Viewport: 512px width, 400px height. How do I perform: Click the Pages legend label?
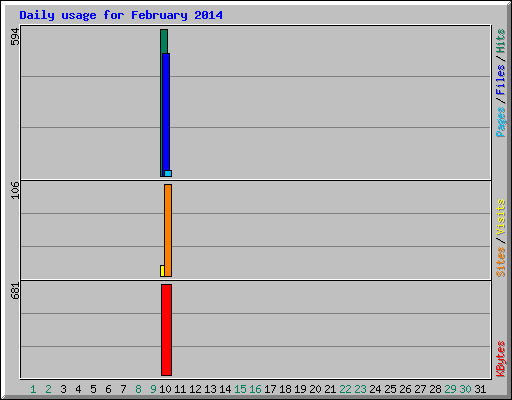(x=500, y=122)
